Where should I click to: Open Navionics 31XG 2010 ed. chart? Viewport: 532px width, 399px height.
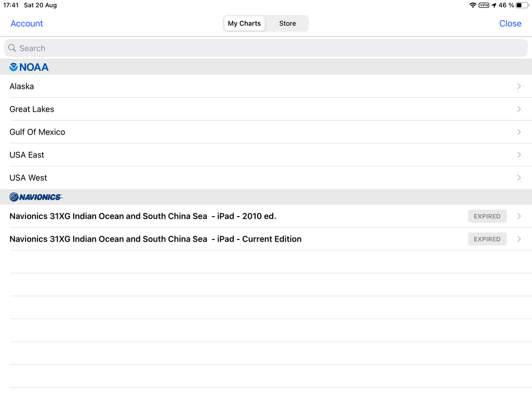pyautogui.click(x=266, y=216)
